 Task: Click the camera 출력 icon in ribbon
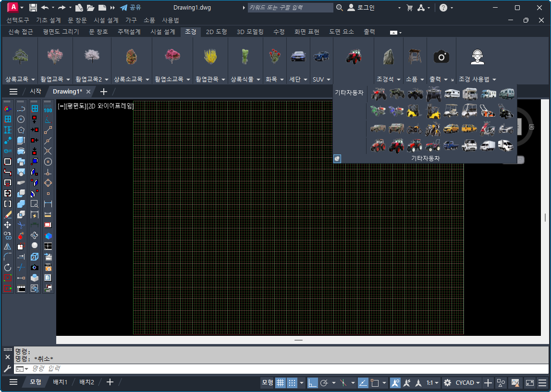[x=441, y=57]
